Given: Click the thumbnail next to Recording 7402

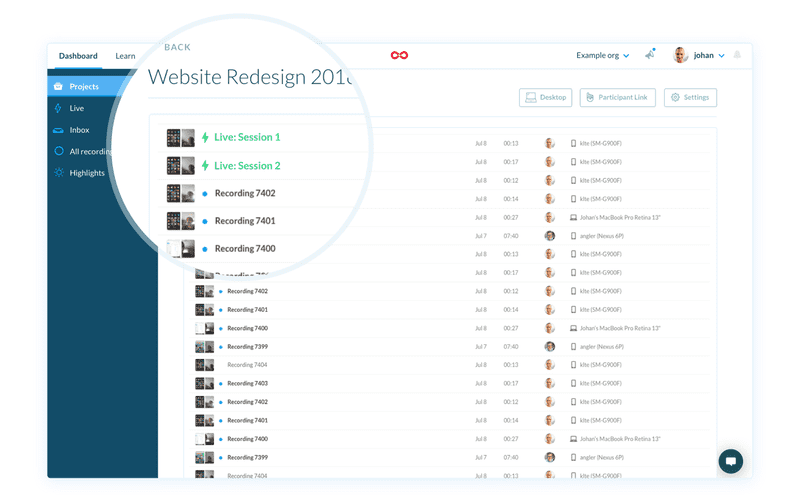Looking at the screenshot, I should [180, 193].
